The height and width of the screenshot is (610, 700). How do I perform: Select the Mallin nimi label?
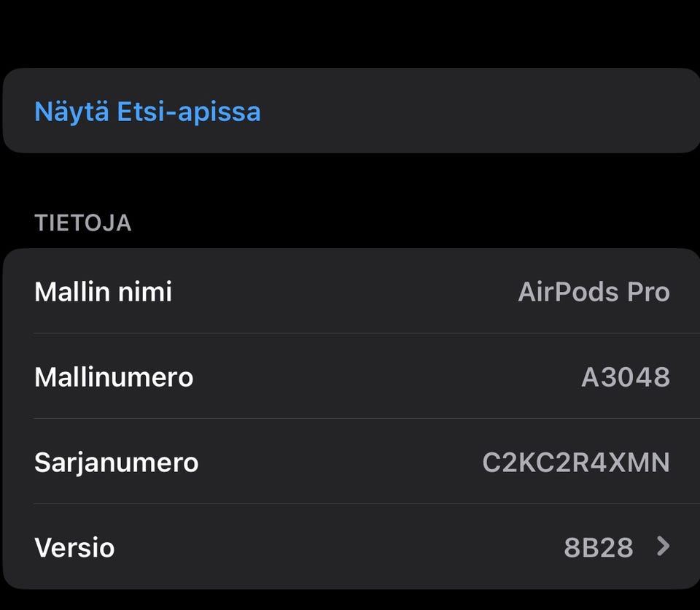click(x=103, y=292)
